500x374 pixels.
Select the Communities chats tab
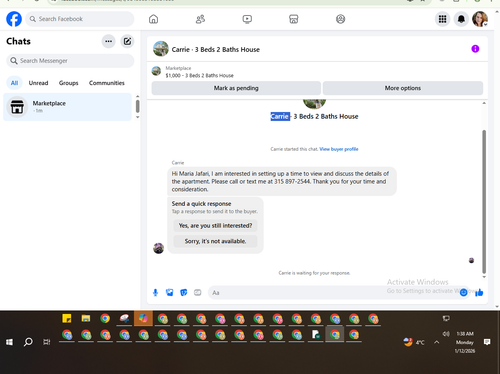point(107,83)
